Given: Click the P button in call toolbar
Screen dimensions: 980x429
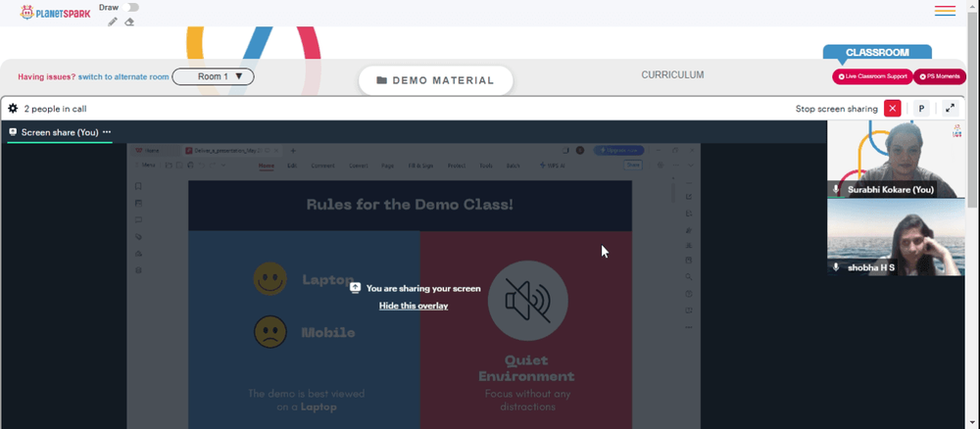Looking at the screenshot, I should [921, 109].
